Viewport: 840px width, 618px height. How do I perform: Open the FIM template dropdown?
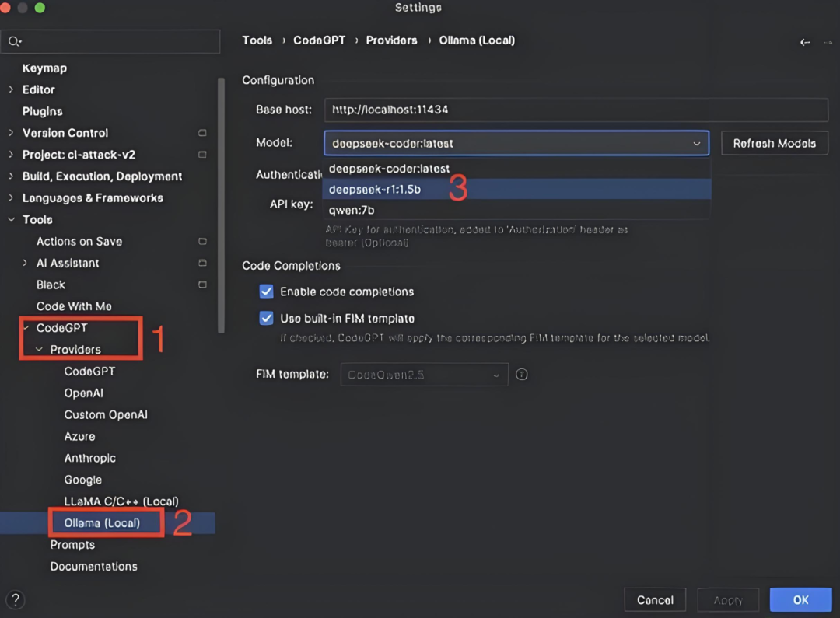pyautogui.click(x=424, y=375)
